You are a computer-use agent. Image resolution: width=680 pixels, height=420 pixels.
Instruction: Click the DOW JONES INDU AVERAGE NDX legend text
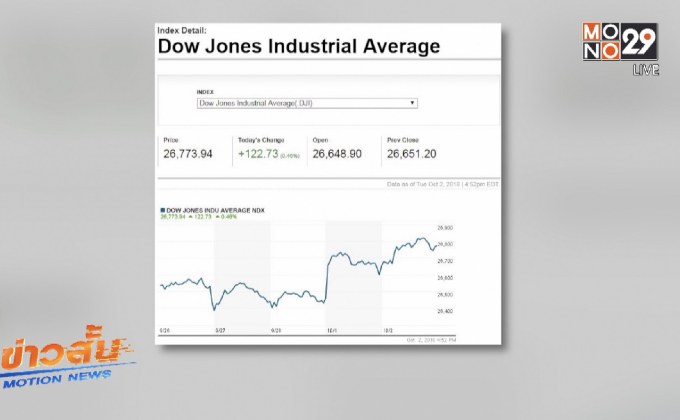click(216, 209)
